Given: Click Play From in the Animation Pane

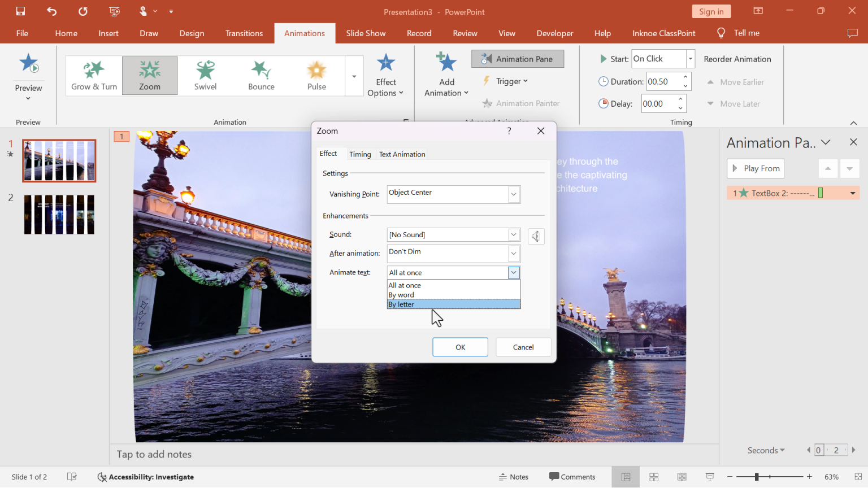Looking at the screenshot, I should click(x=755, y=168).
